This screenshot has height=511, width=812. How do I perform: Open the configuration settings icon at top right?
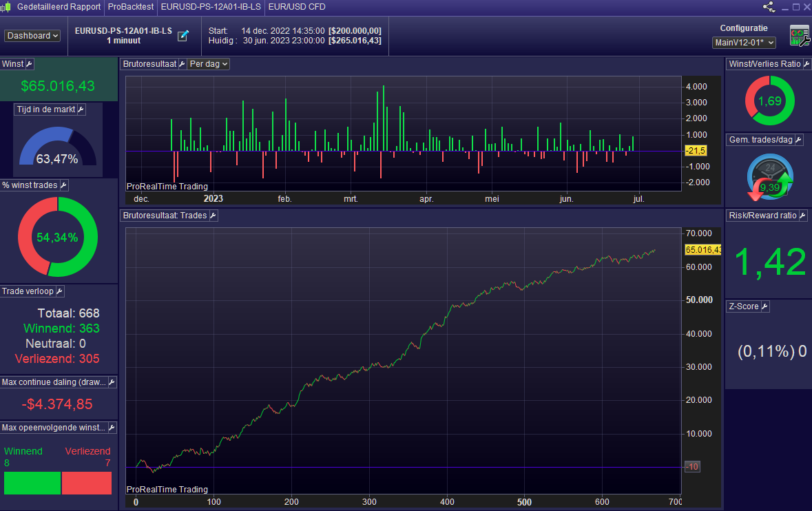pos(800,36)
